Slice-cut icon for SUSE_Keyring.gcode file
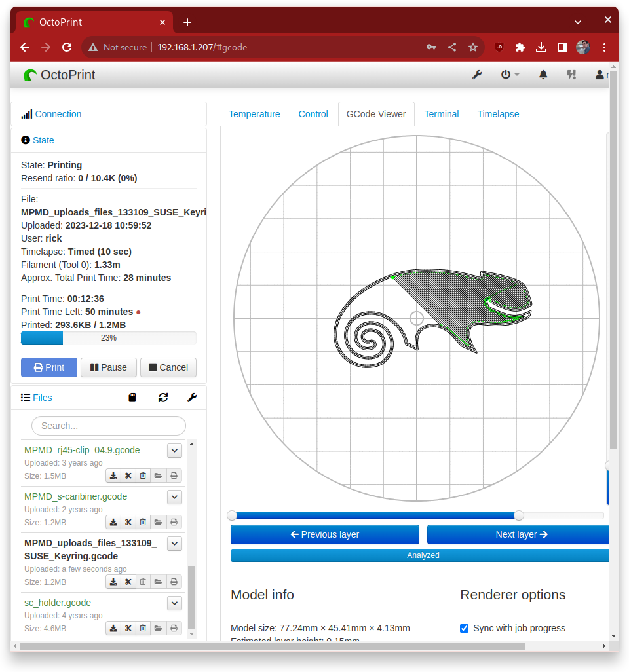Viewport: 629px width, 672px height. 128,582
